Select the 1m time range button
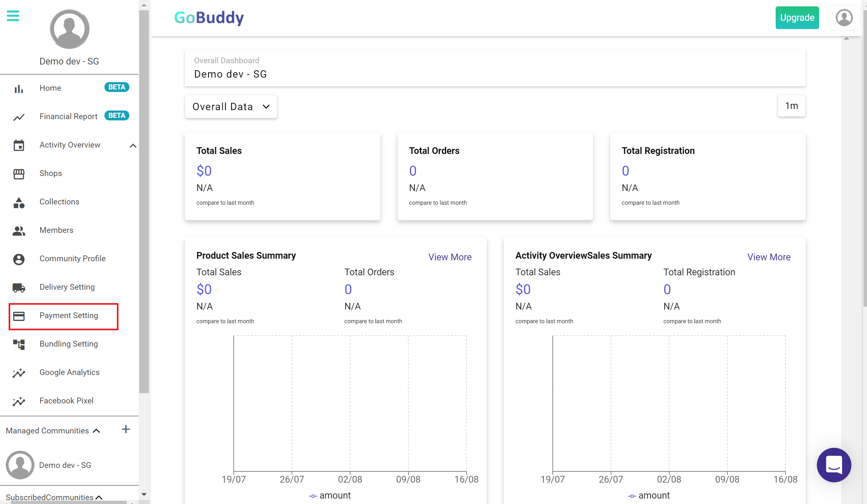 [x=791, y=106]
